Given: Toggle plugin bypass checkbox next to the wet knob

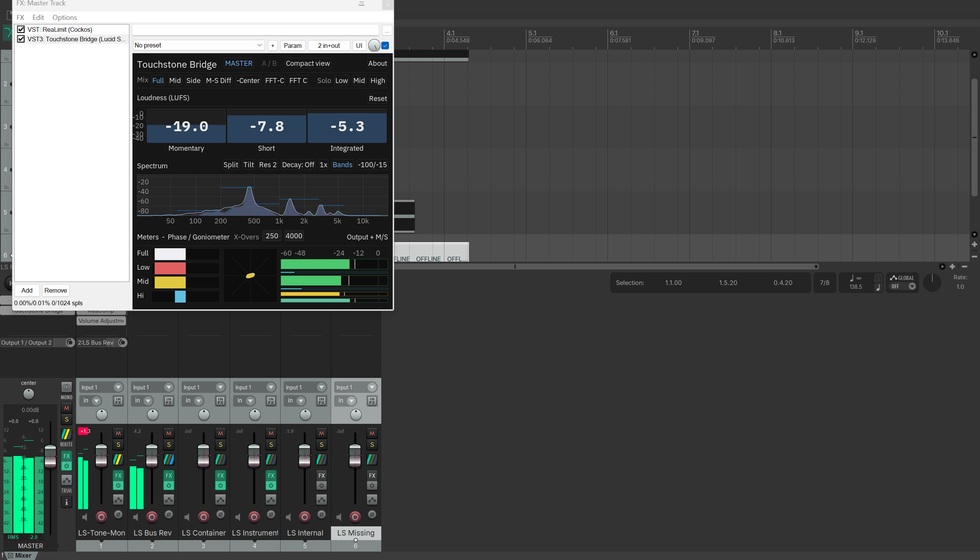Looking at the screenshot, I should (385, 46).
